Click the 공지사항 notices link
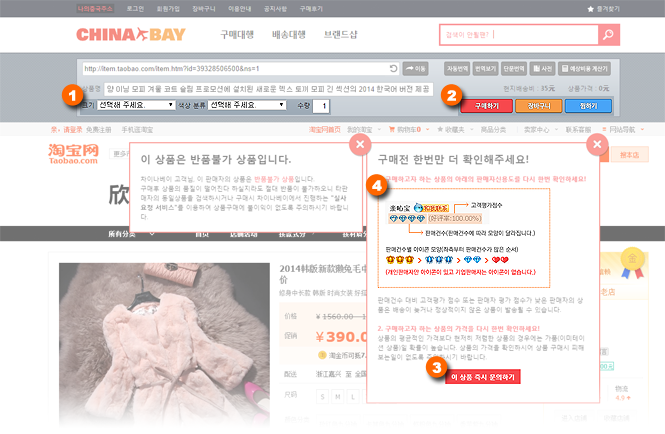665x434 pixels. (x=275, y=8)
